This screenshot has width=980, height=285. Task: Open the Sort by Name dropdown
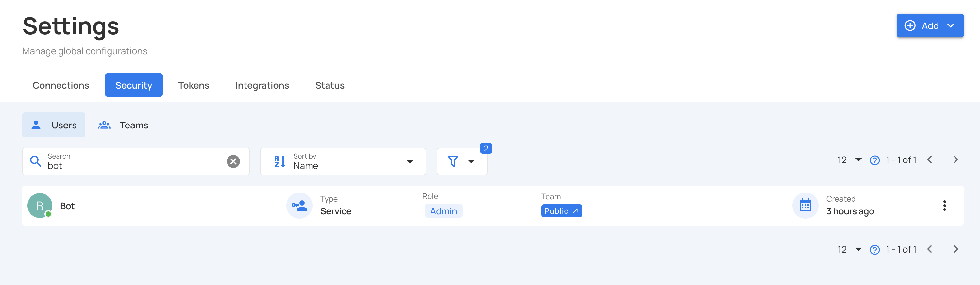[x=410, y=161]
